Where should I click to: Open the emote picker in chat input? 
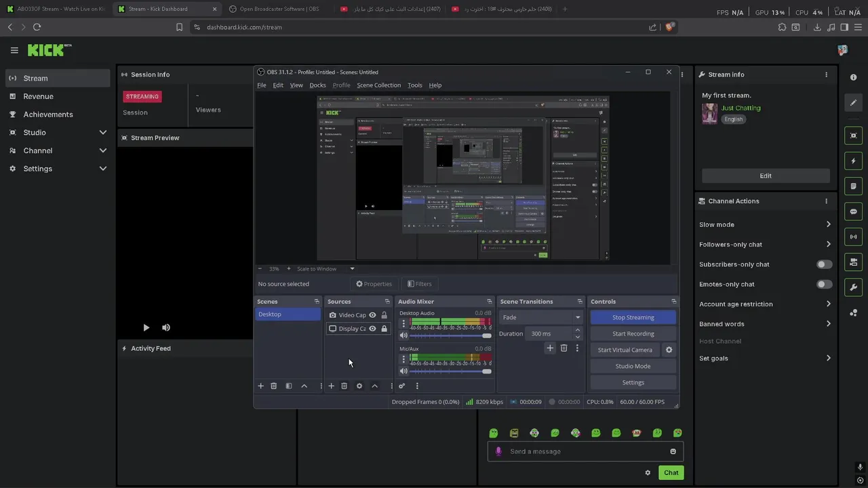point(673,451)
